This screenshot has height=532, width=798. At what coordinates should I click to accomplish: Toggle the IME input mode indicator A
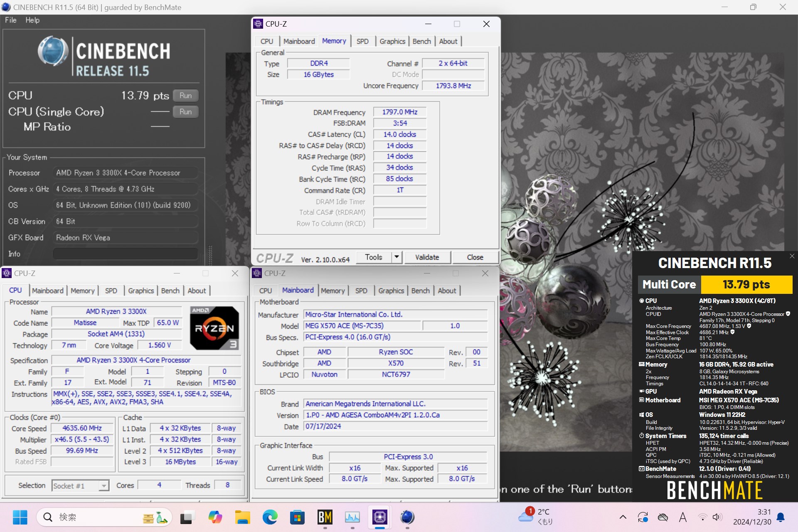click(682, 517)
